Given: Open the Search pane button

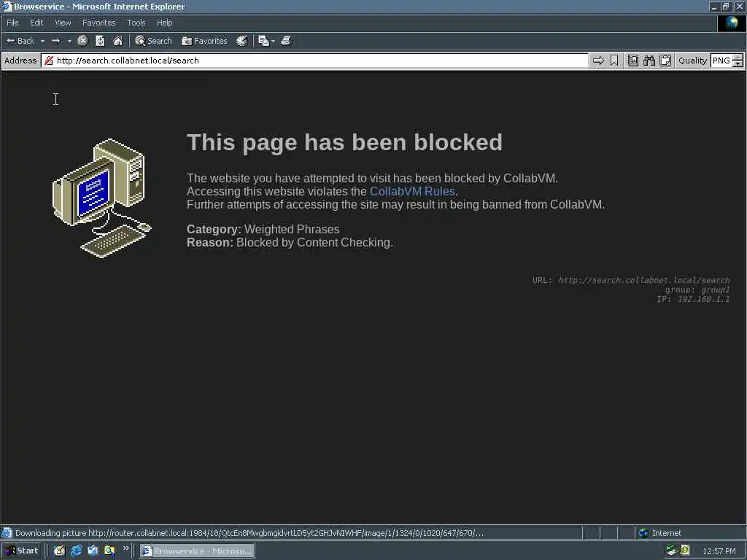Looking at the screenshot, I should point(153,41).
